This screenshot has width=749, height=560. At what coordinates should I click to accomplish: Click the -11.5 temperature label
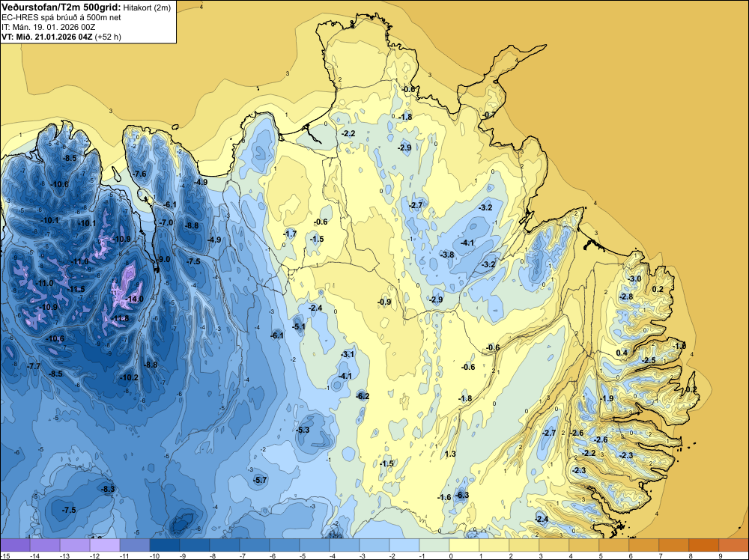pyautogui.click(x=76, y=289)
